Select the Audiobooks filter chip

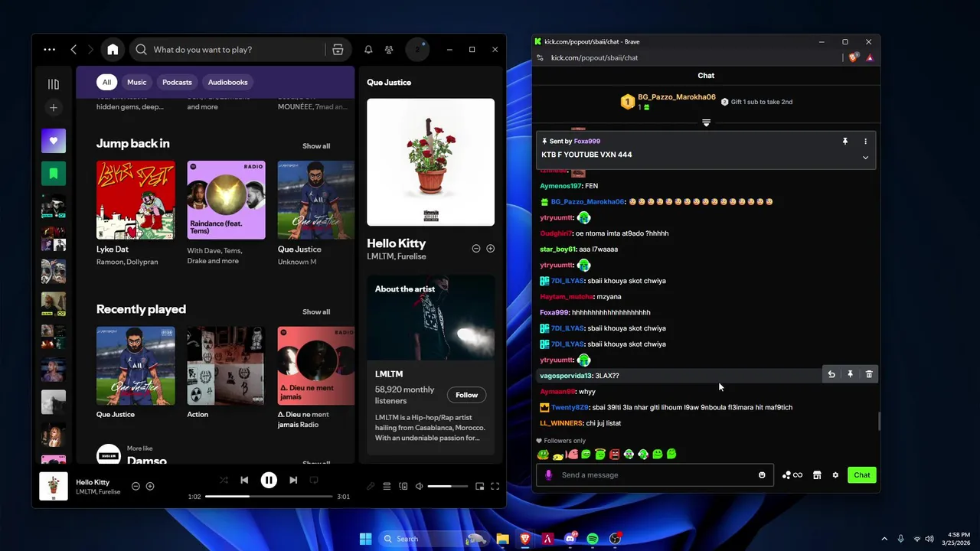(x=228, y=82)
